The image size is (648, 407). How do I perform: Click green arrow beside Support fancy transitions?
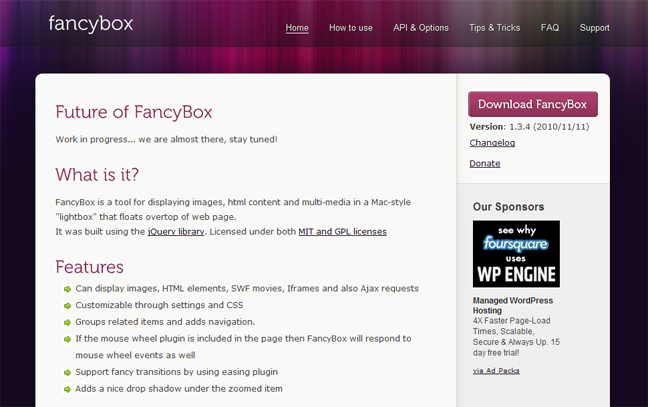pos(67,373)
